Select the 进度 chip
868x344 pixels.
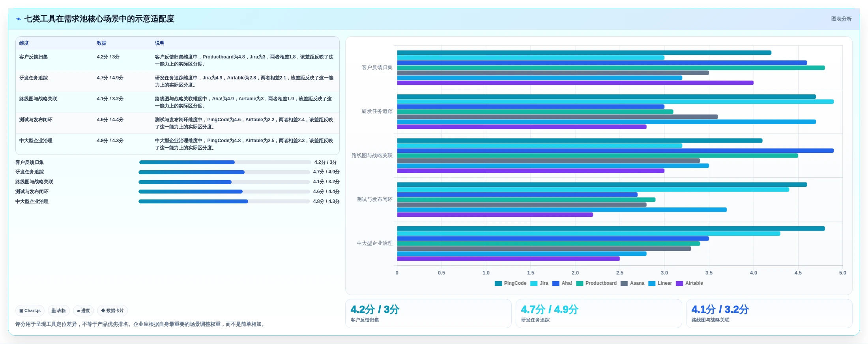83,311
